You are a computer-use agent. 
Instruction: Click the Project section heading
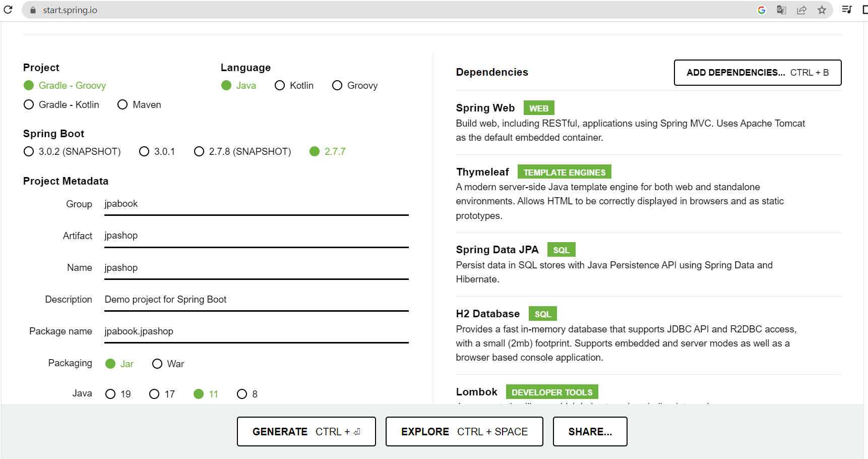41,68
